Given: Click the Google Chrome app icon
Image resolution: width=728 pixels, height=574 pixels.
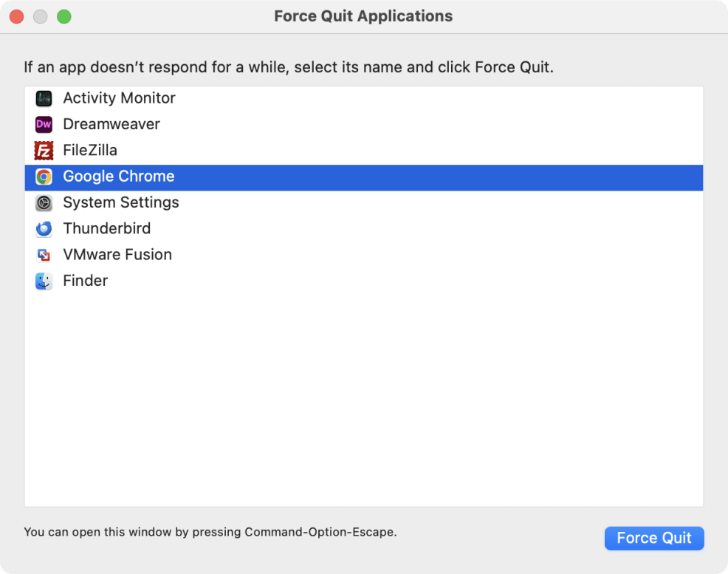Looking at the screenshot, I should [43, 177].
